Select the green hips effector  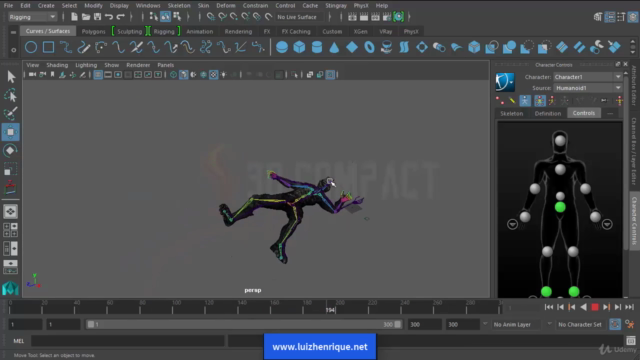(x=560, y=207)
